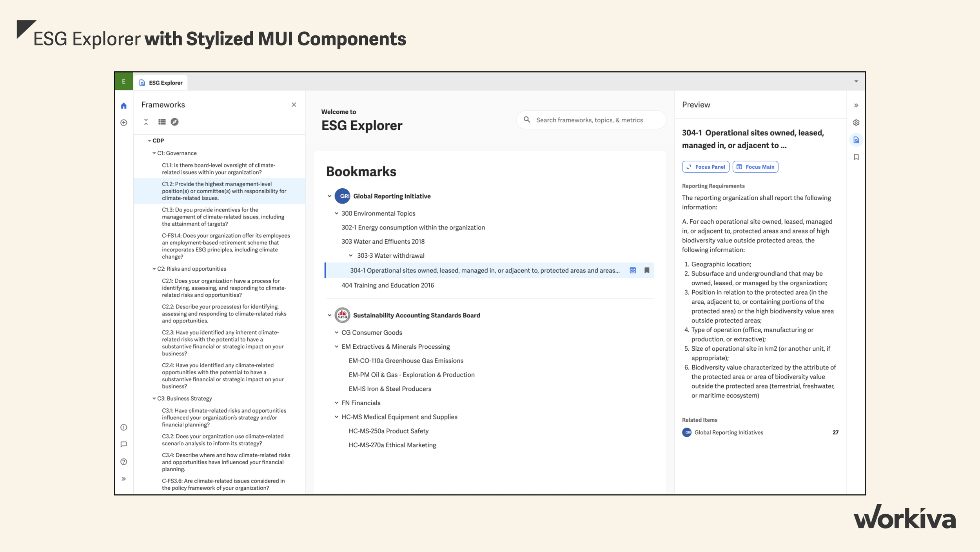This screenshot has height=552, width=980.
Task: Select C1.1 board-level oversight question
Action: pos(219,169)
